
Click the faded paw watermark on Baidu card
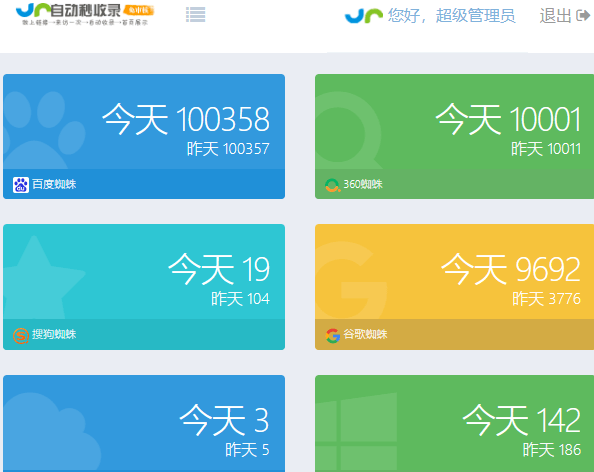pos(44,130)
